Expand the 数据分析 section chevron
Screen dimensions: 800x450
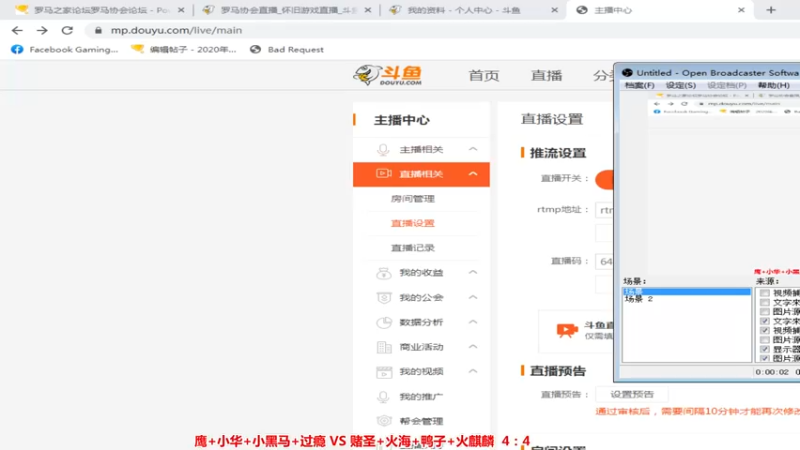click(473, 322)
